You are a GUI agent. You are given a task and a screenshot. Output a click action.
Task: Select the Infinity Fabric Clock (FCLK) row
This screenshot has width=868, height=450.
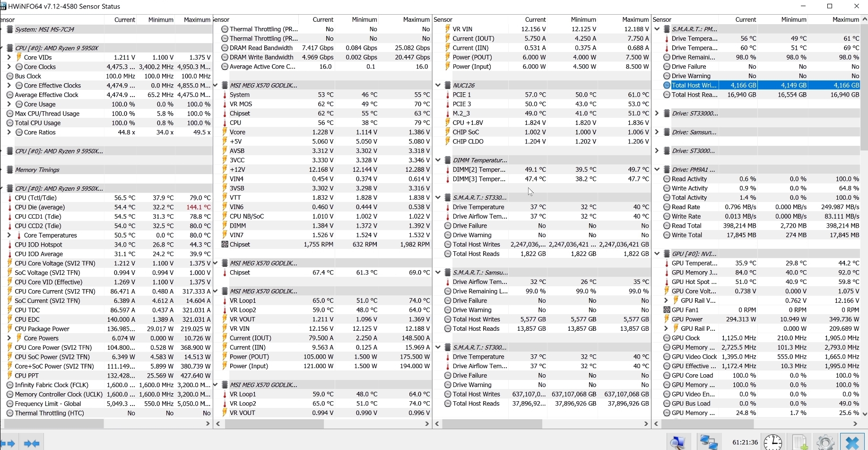click(x=108, y=385)
